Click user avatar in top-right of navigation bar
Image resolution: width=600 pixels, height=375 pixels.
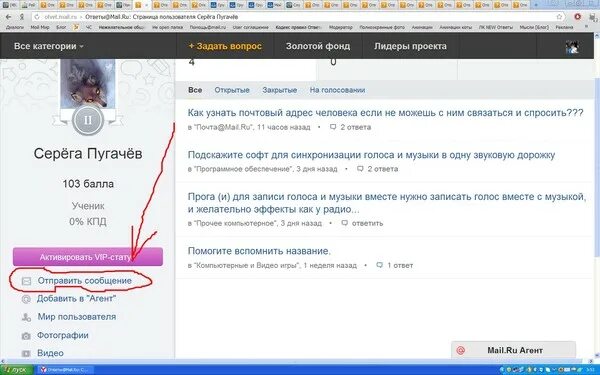coord(572,47)
